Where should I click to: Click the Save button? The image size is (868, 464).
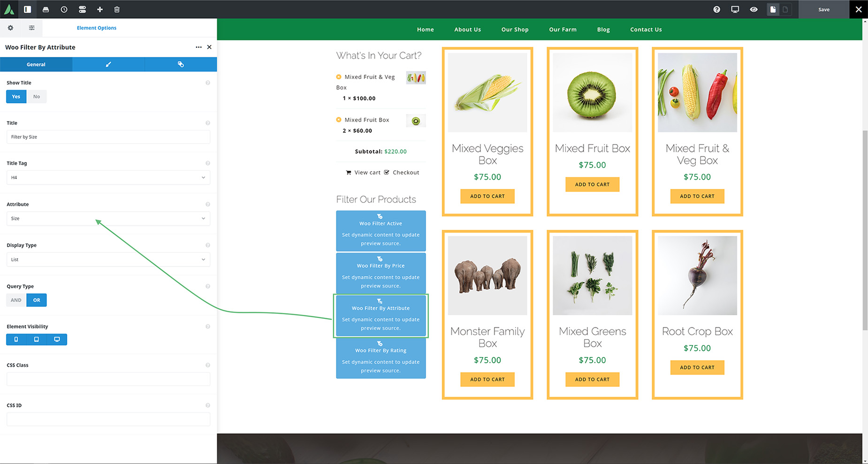824,9
